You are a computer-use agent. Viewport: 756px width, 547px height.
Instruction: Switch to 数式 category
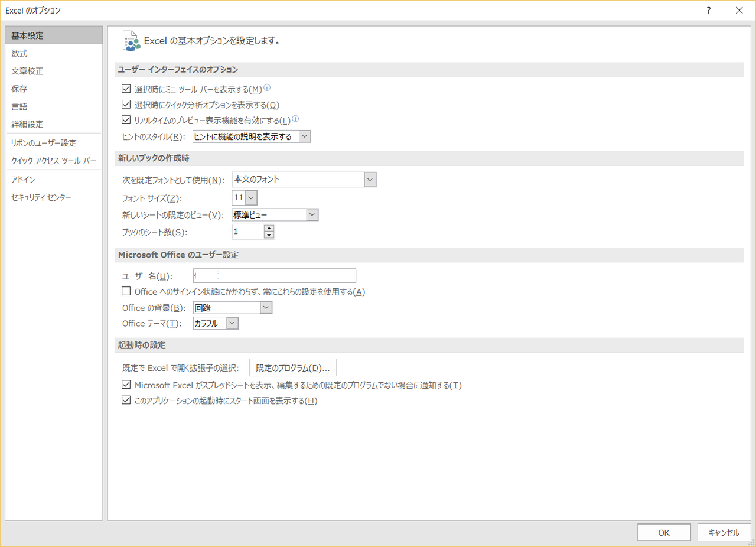coord(54,53)
